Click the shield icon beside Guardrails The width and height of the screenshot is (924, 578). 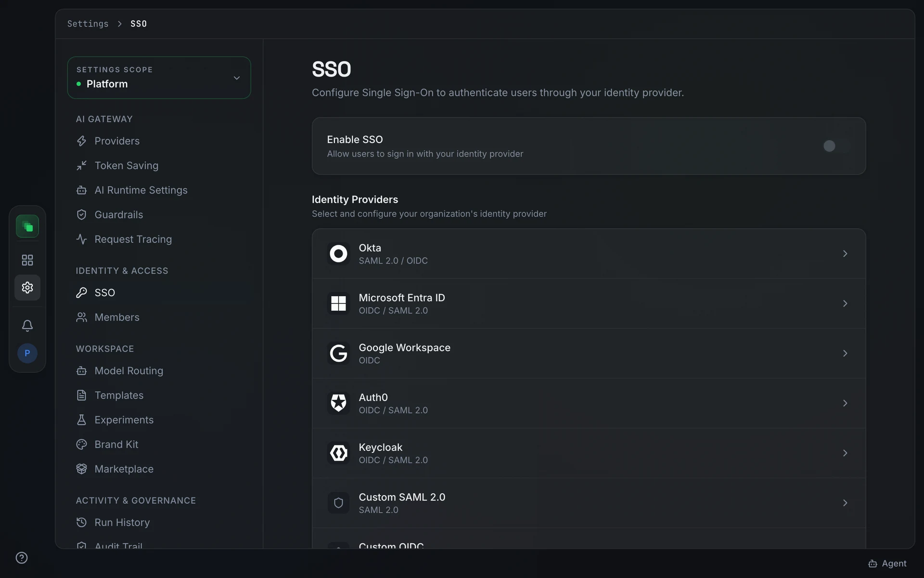(x=82, y=215)
